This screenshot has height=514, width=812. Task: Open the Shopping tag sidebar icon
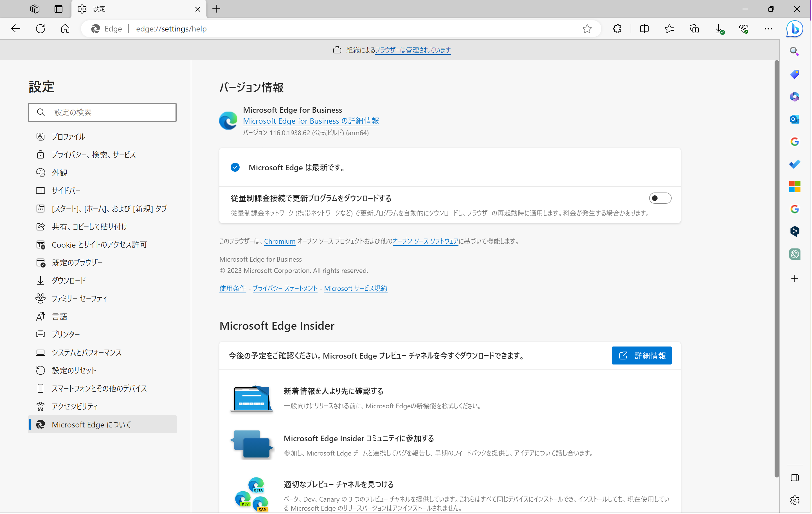click(795, 74)
